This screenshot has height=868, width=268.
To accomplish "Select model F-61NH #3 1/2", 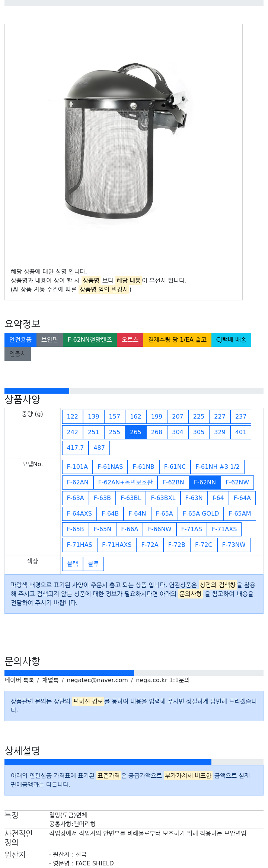I will 217,467.
